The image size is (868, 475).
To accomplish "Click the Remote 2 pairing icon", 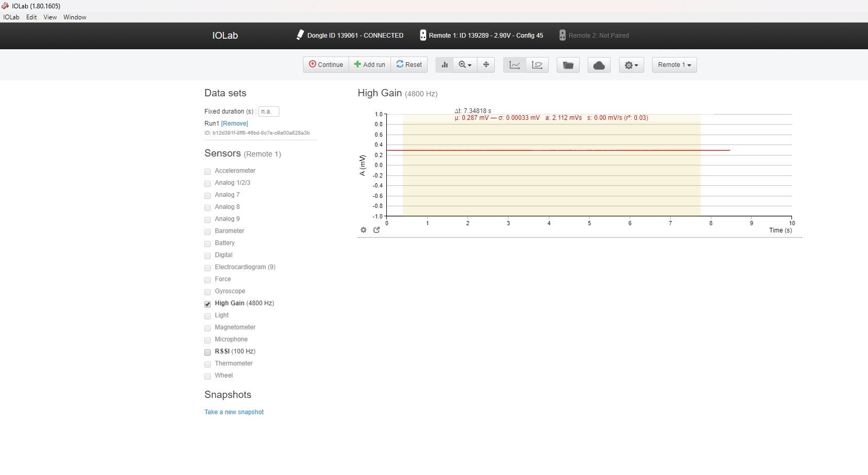I will point(562,35).
